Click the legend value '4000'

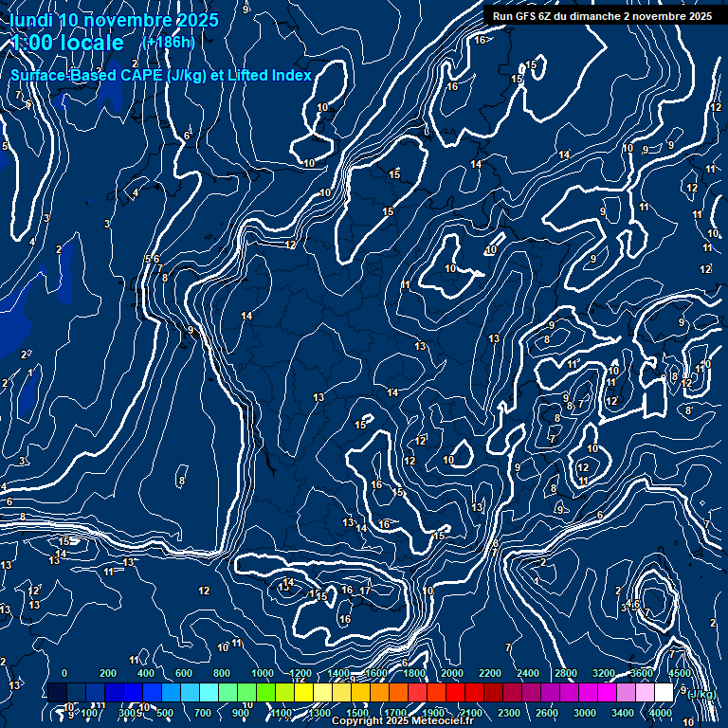click(661, 713)
